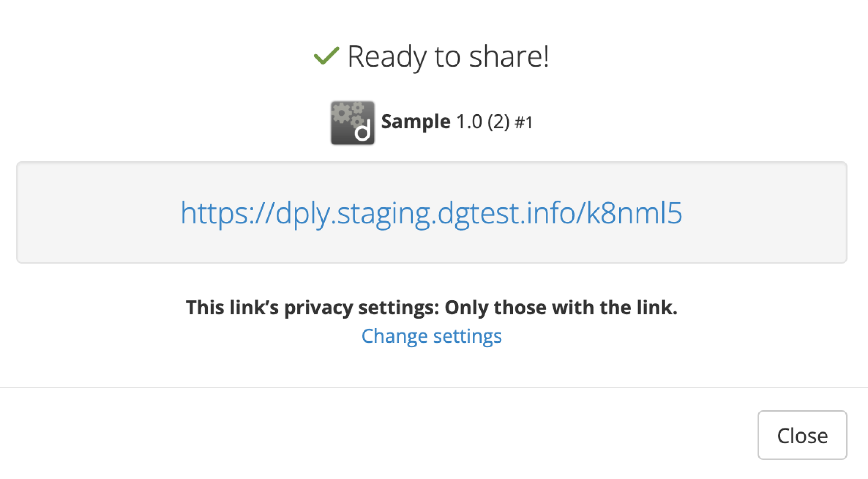Open the staging share link
This screenshot has width=868, height=479.
(432, 213)
